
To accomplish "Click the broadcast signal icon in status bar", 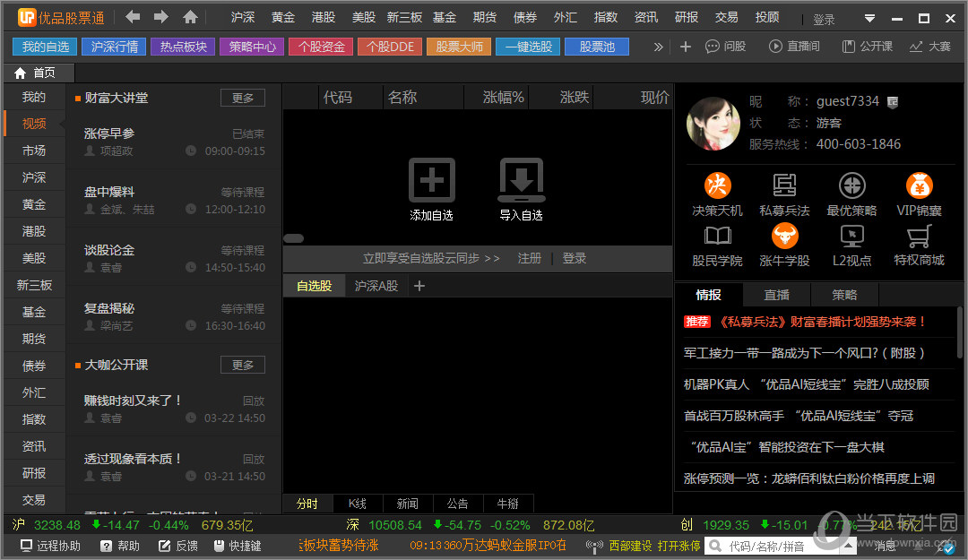I will [x=594, y=546].
